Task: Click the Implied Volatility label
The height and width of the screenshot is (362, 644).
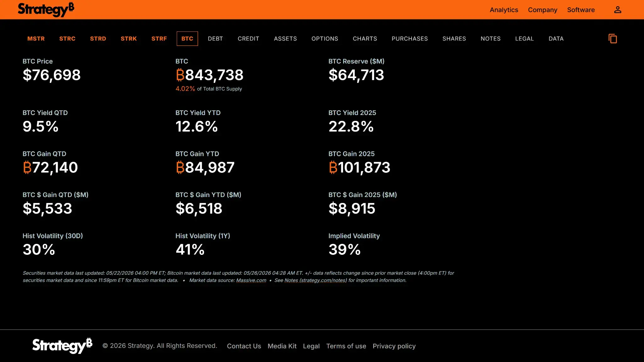Action: click(354, 236)
